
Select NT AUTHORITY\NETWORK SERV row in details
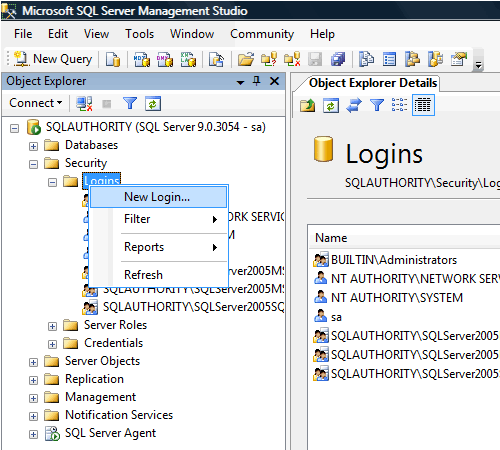[x=415, y=279]
